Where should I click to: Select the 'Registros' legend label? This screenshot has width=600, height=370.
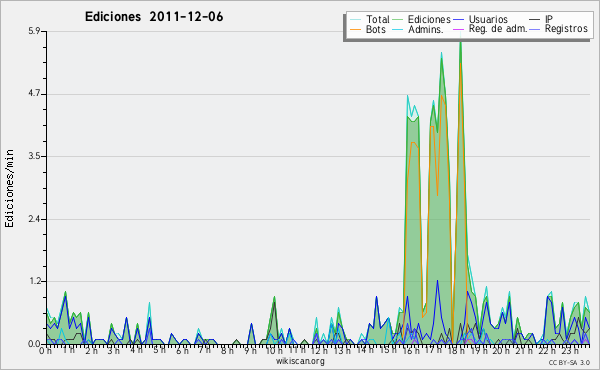(566, 29)
